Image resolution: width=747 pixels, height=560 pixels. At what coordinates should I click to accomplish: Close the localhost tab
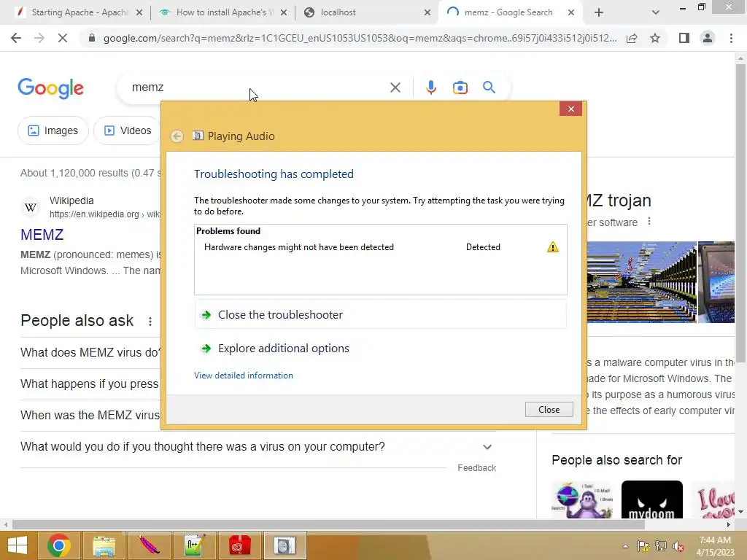(427, 13)
